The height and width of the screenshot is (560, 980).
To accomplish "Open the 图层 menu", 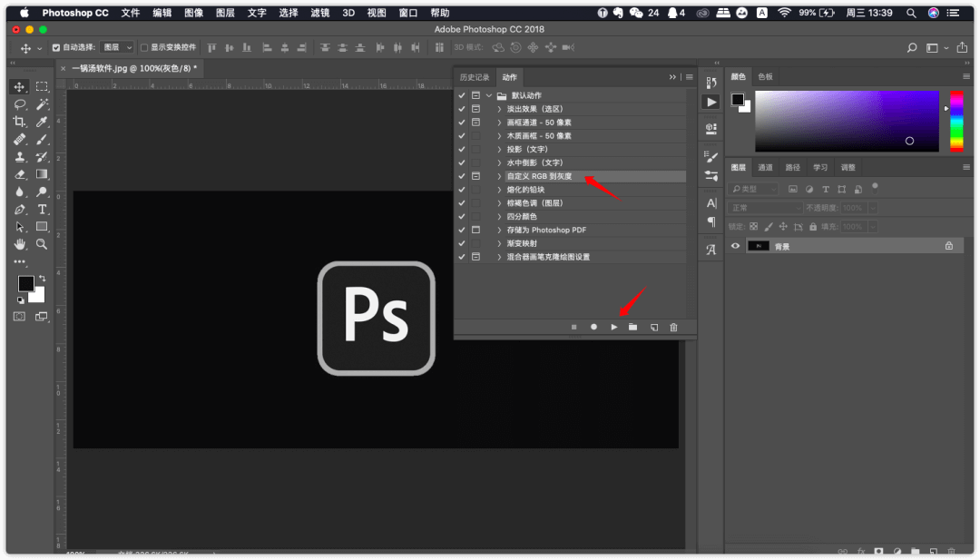I will [x=225, y=13].
